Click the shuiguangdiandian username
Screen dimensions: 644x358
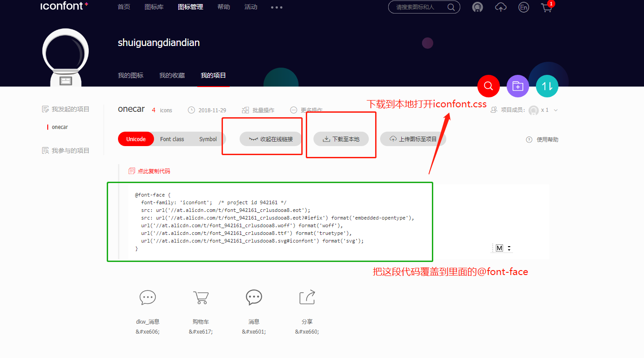159,43
